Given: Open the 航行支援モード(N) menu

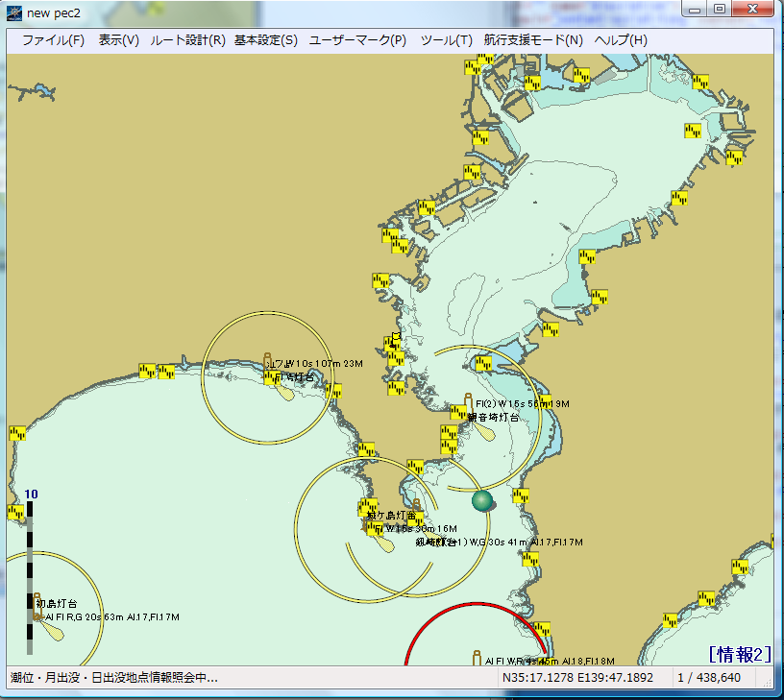Looking at the screenshot, I should (533, 40).
